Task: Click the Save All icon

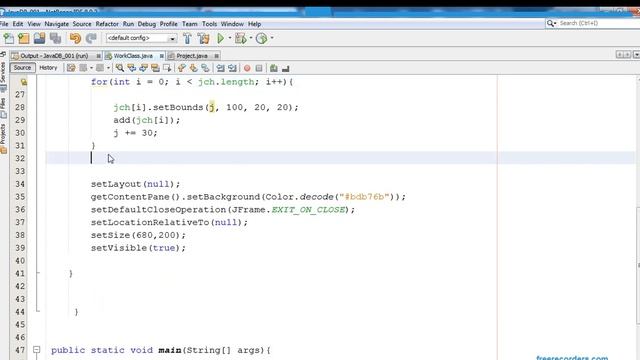Action: [x=56, y=38]
